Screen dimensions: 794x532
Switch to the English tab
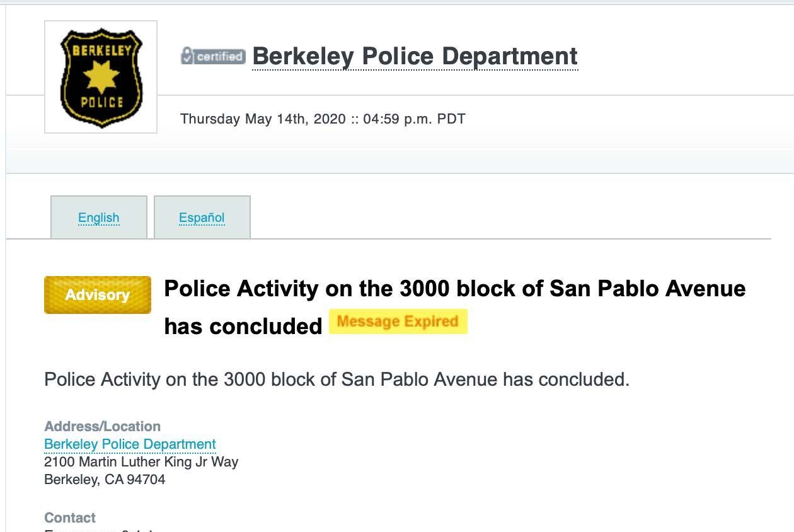(x=99, y=217)
